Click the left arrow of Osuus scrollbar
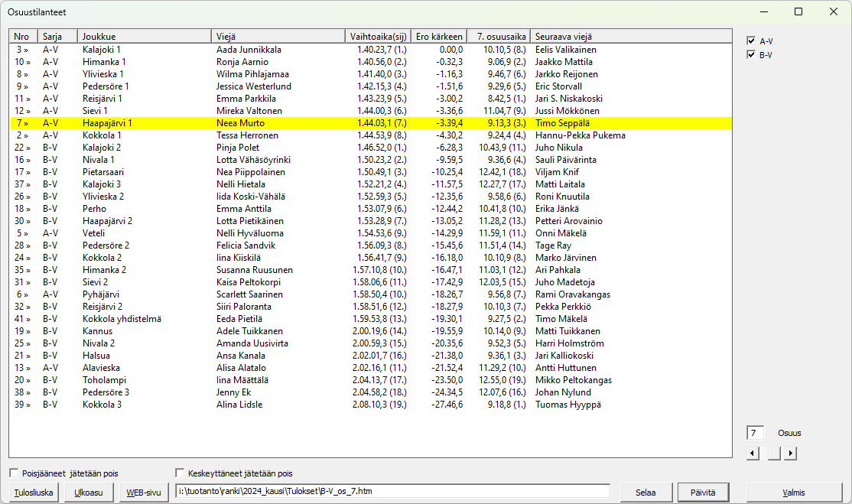 click(753, 454)
